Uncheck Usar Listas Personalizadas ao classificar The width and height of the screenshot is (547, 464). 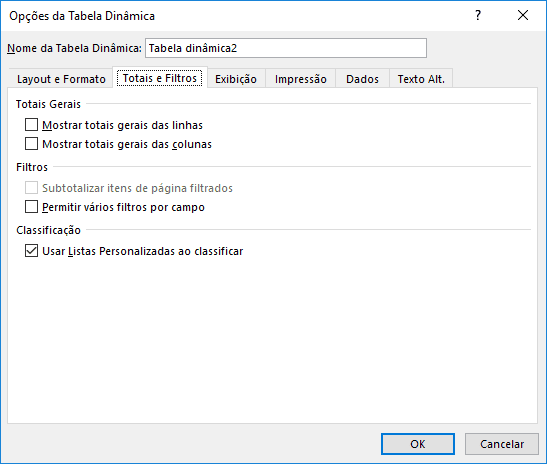pyautogui.click(x=31, y=251)
